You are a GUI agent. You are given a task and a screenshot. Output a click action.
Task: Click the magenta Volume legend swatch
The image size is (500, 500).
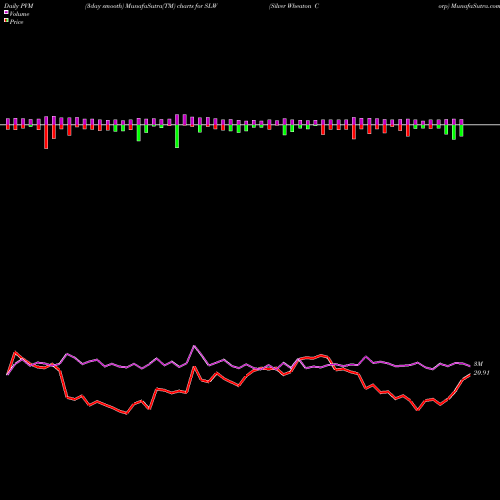[6, 12]
